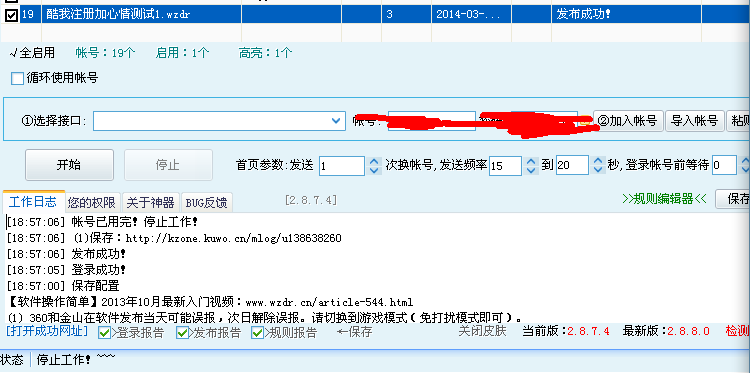Click the red 检测 version check link

(x=738, y=331)
